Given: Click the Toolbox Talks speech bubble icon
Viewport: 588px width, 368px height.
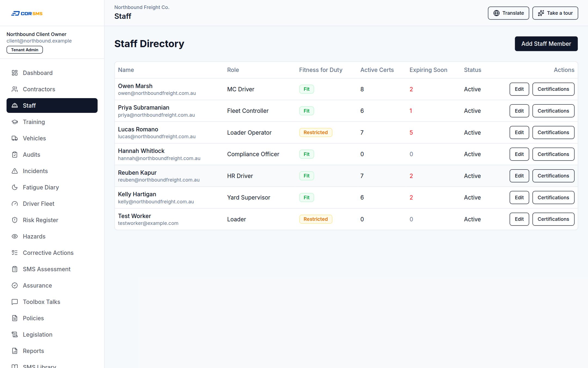Looking at the screenshot, I should click(15, 302).
